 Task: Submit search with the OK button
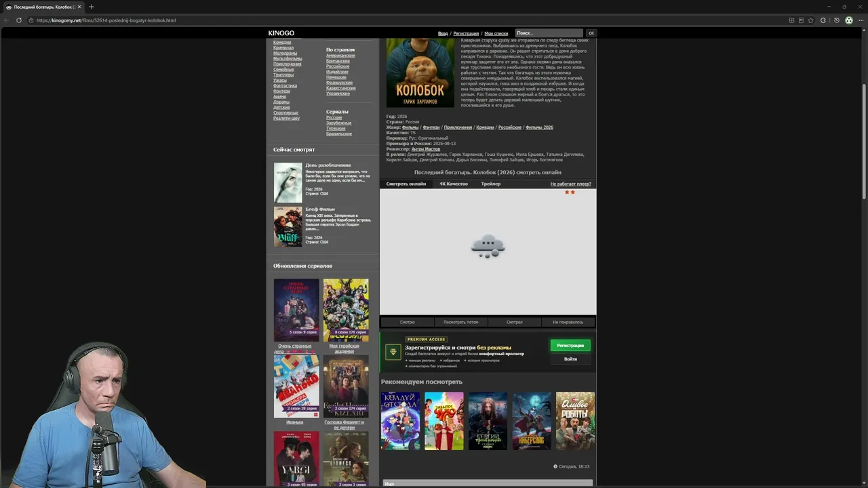coord(591,33)
